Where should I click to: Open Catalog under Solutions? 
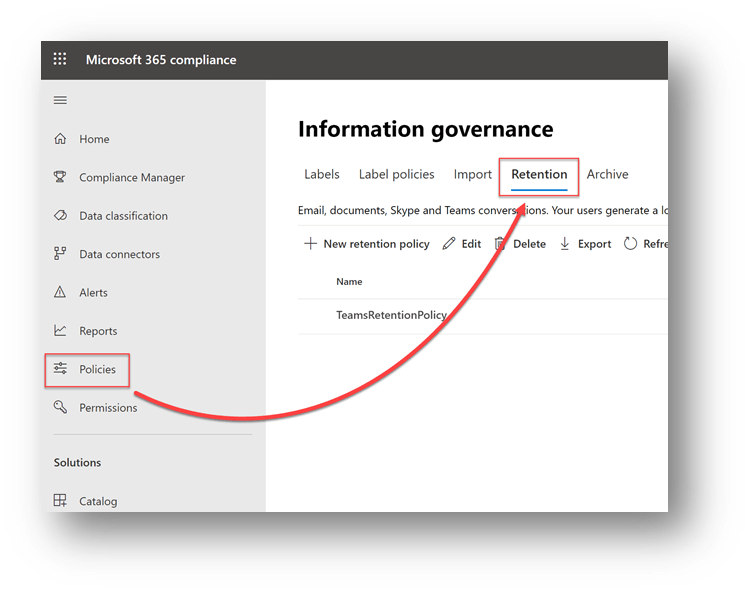click(98, 501)
